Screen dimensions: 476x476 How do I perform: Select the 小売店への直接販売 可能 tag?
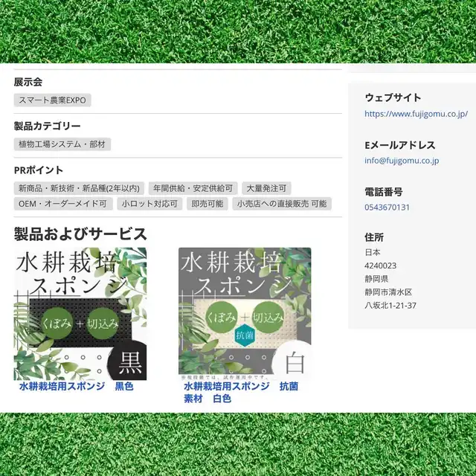tap(282, 204)
